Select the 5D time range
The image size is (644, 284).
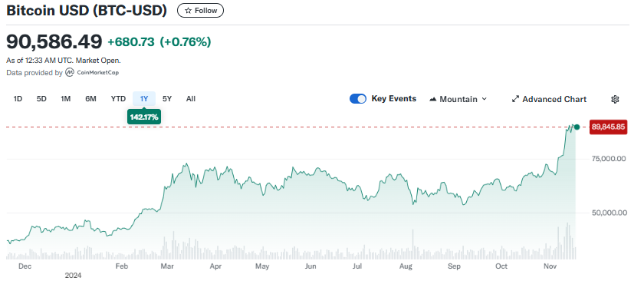(41, 99)
